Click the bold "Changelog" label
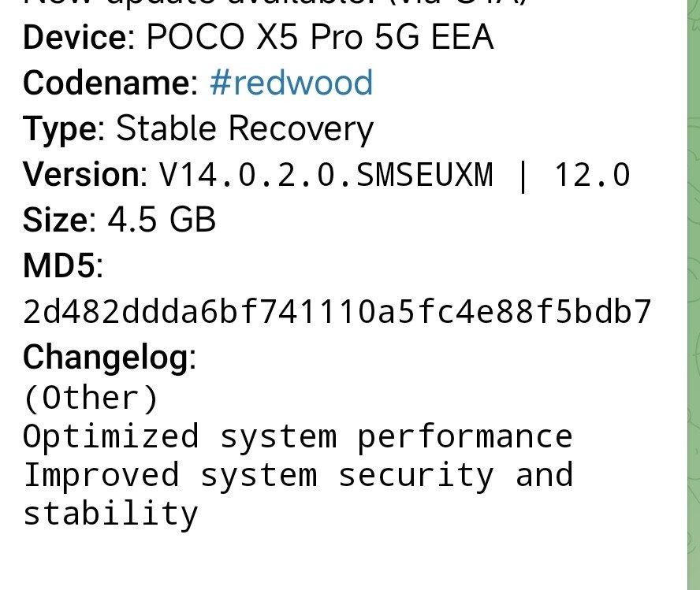Image resolution: width=700 pixels, height=590 pixels. [x=106, y=358]
